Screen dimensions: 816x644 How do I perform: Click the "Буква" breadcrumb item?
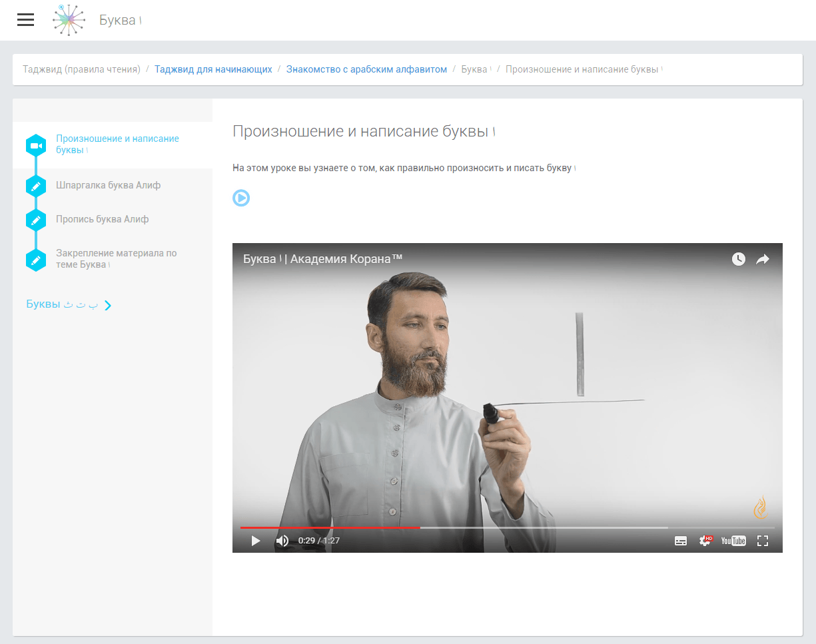point(476,69)
